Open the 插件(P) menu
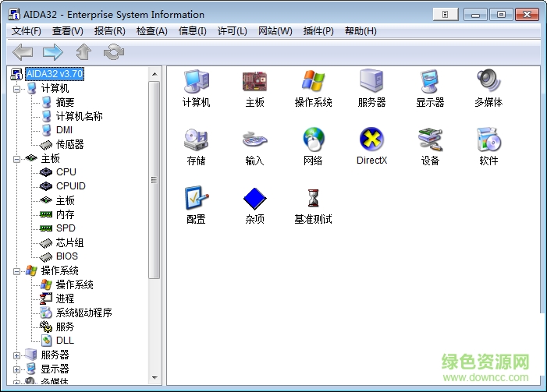The width and height of the screenshot is (547, 392). point(318,30)
